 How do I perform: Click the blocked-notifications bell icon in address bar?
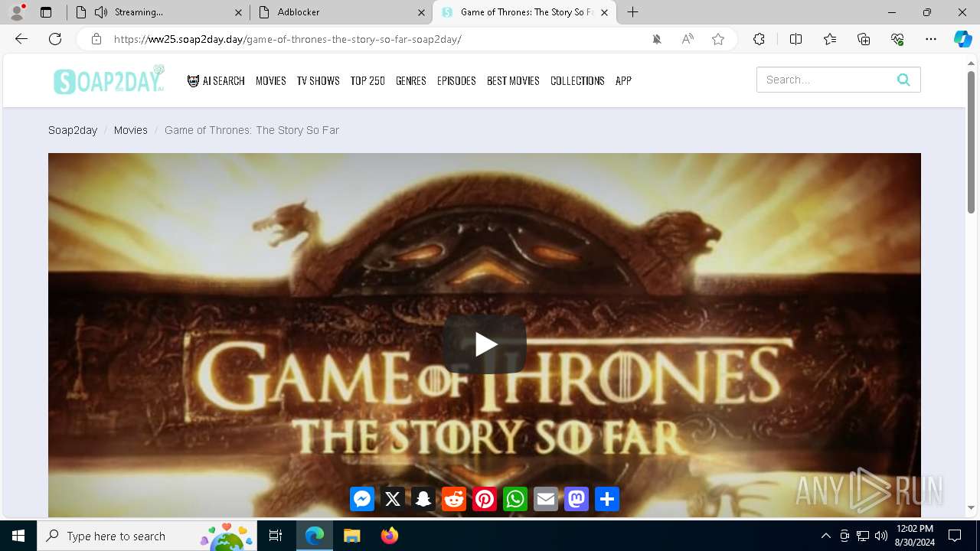[657, 39]
